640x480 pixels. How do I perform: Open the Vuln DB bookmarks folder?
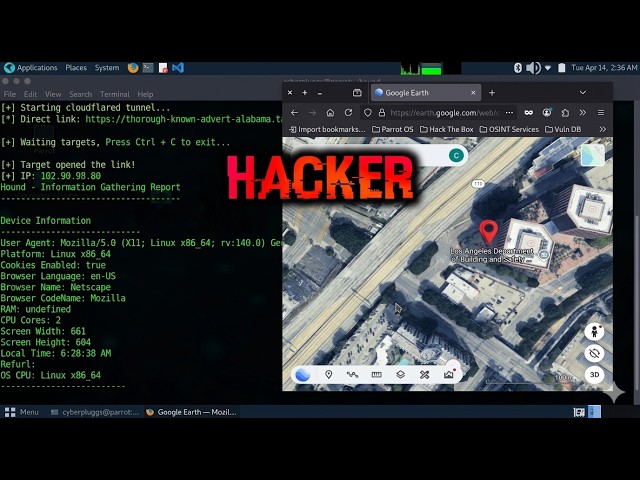click(563, 129)
